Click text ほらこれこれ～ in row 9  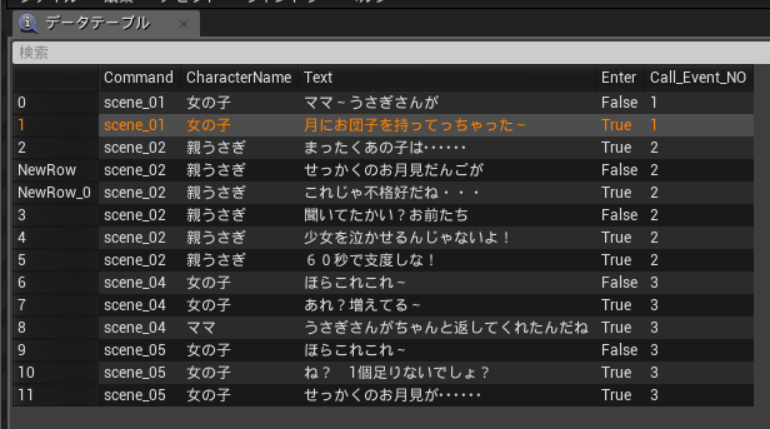tap(355, 350)
